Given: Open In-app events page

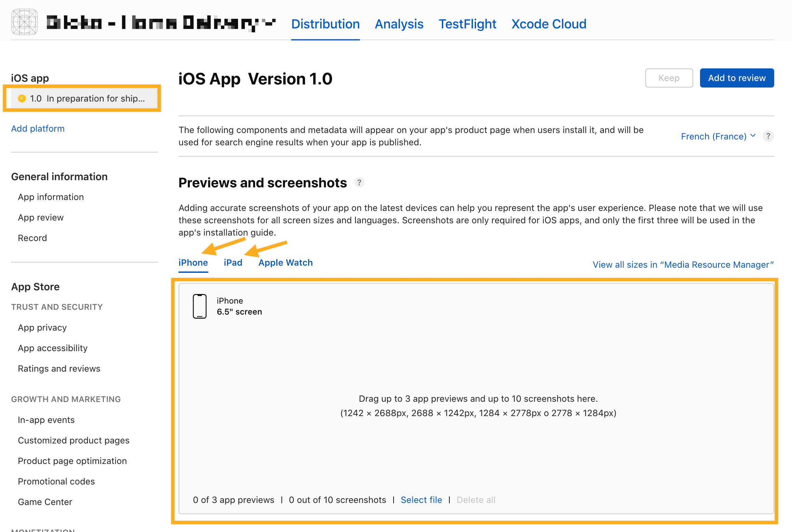Looking at the screenshot, I should click(46, 420).
